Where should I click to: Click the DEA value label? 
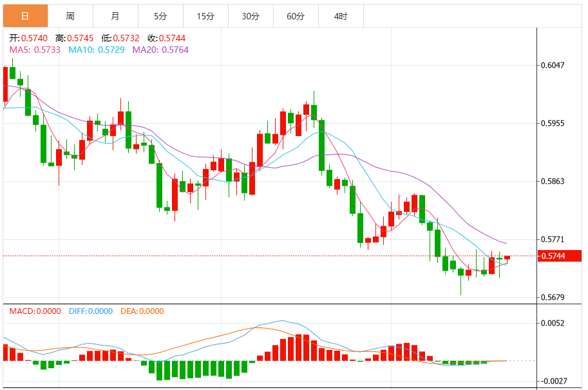142,311
